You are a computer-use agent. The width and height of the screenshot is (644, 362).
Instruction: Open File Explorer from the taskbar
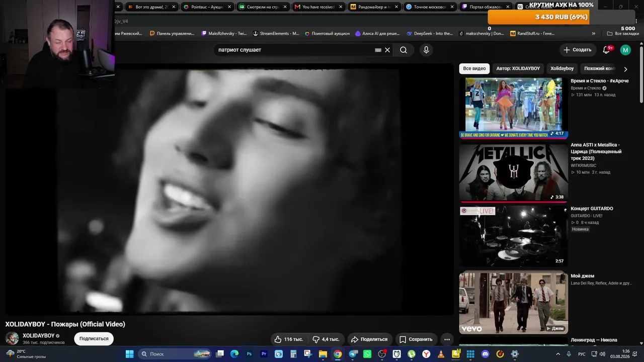(x=323, y=354)
